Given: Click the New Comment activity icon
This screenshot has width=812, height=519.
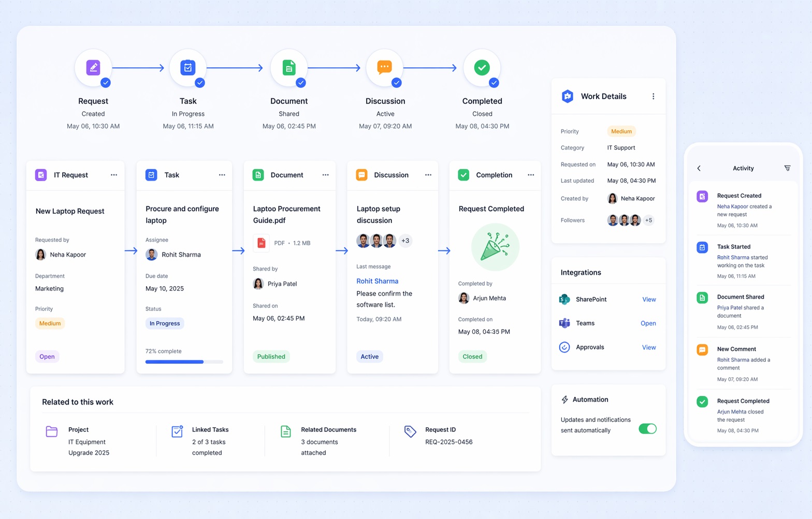Looking at the screenshot, I should click(x=702, y=350).
